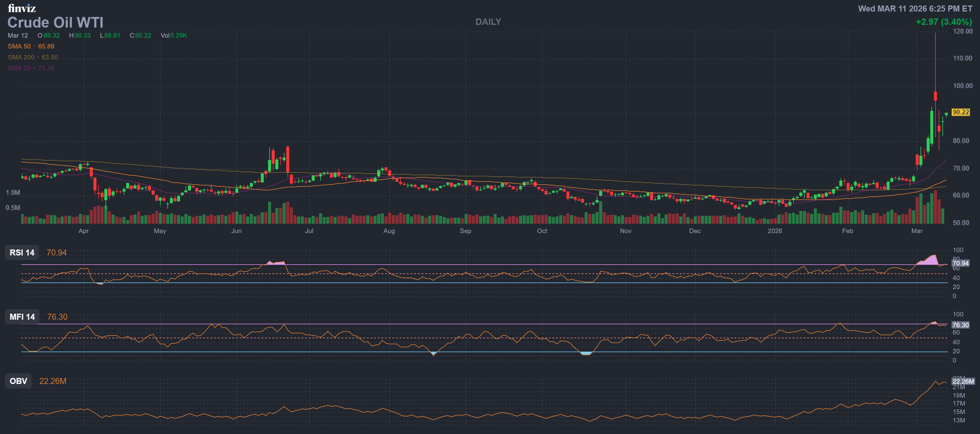Click the OBV indicator badge

pyautogui.click(x=18, y=381)
